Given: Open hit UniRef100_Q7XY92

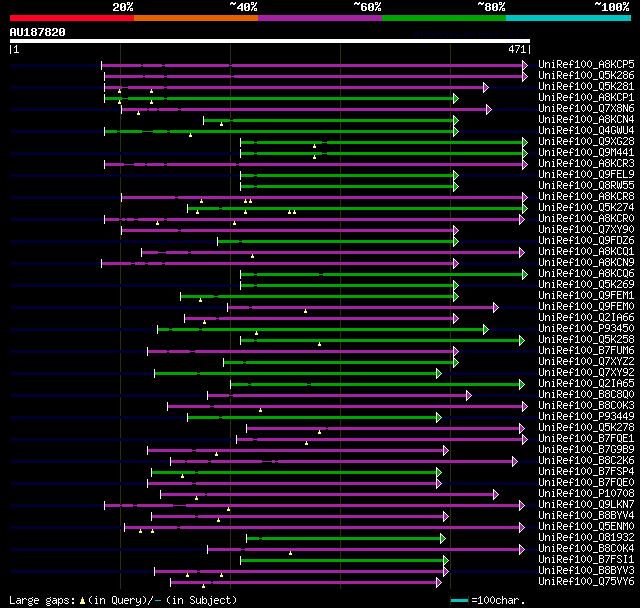Looking at the screenshot, I should click(586, 373).
